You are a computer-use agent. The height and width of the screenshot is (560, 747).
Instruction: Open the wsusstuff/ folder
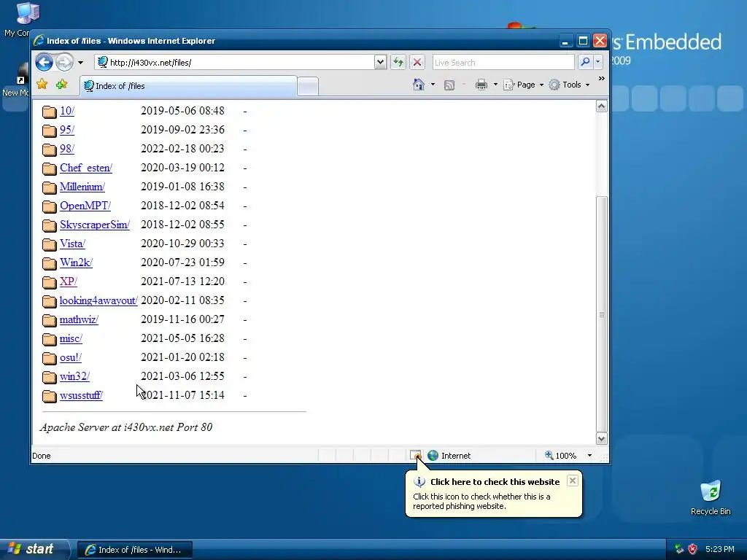point(81,395)
